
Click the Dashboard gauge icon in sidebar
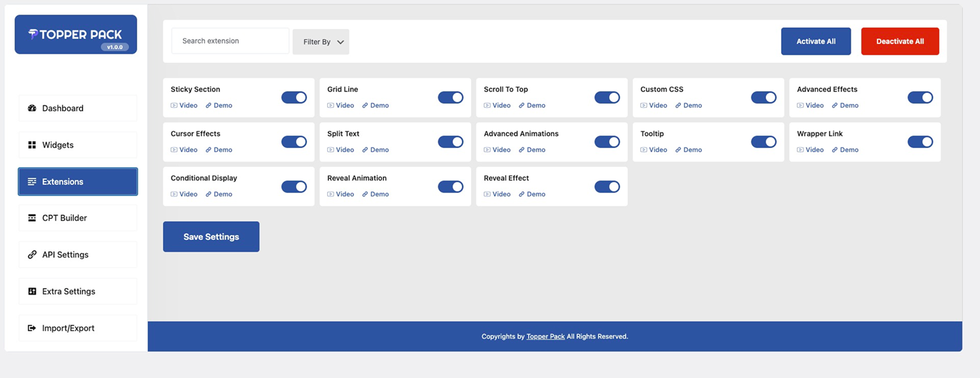[32, 108]
